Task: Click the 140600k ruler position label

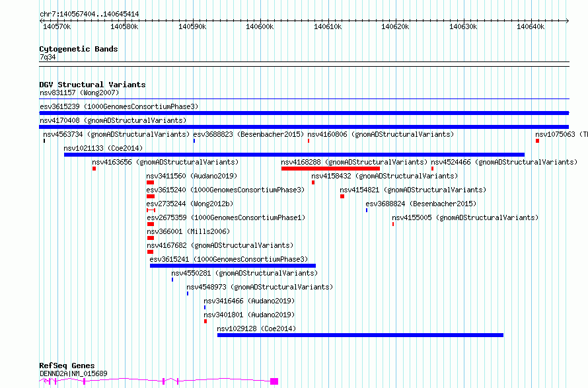Action: click(260, 26)
